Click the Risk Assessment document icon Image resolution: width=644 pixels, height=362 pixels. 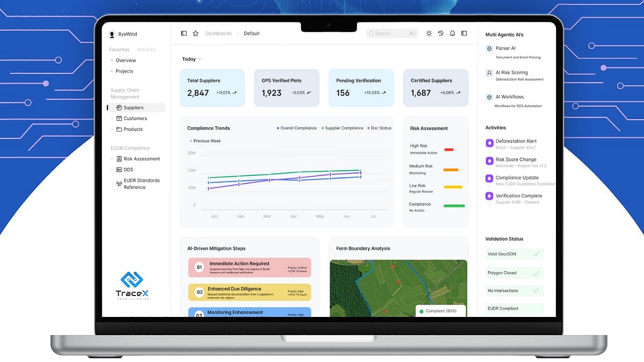[119, 159]
